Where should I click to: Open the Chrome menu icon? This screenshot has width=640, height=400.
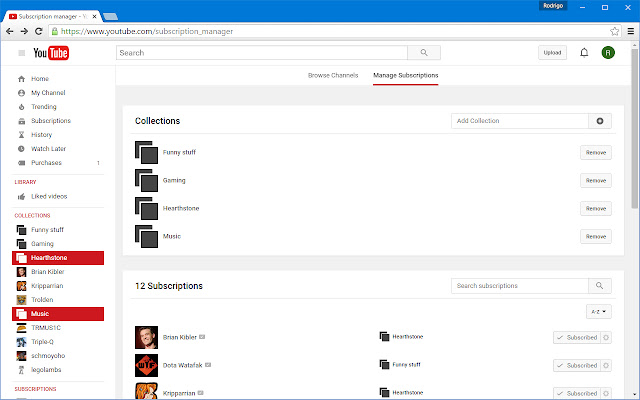pyautogui.click(x=631, y=31)
